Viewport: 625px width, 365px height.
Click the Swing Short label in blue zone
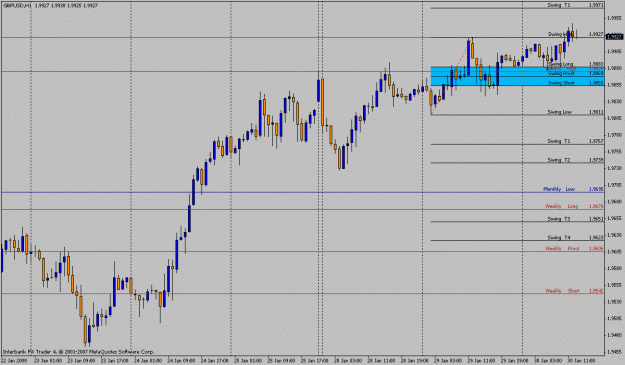[561, 83]
